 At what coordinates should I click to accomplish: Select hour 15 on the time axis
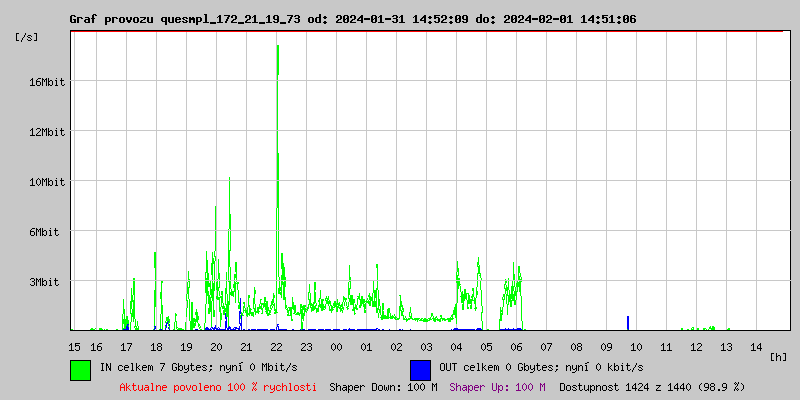pos(75,347)
